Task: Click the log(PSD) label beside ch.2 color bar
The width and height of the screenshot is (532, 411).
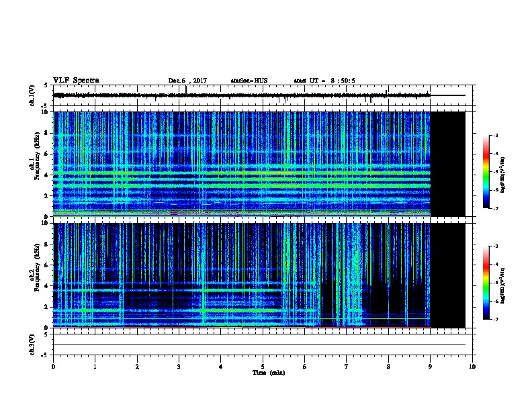Action: coord(503,285)
